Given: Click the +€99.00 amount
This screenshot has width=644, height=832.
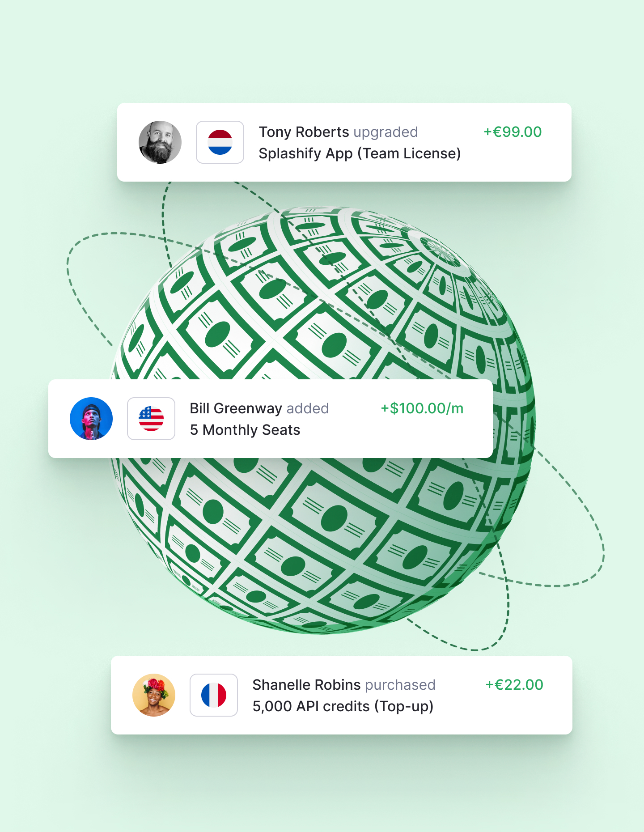Looking at the screenshot, I should click(513, 132).
